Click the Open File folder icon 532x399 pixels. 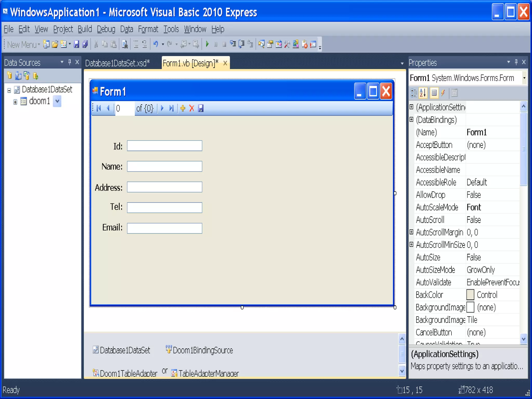55,44
